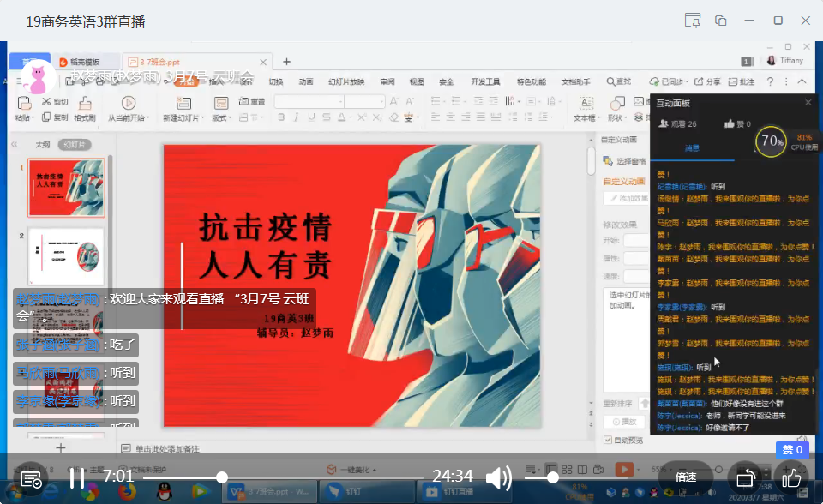Adjust the video progress slider handle
823x504 pixels.
(x=222, y=477)
